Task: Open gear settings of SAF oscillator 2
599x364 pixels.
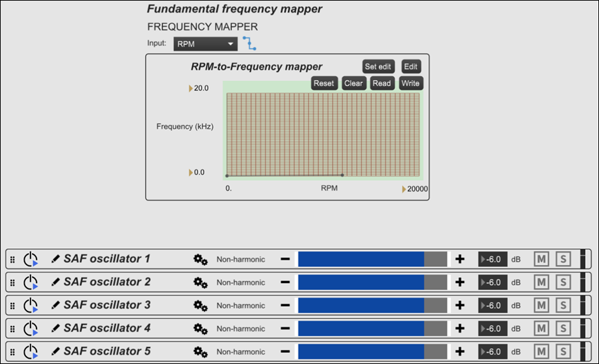Action: click(200, 283)
